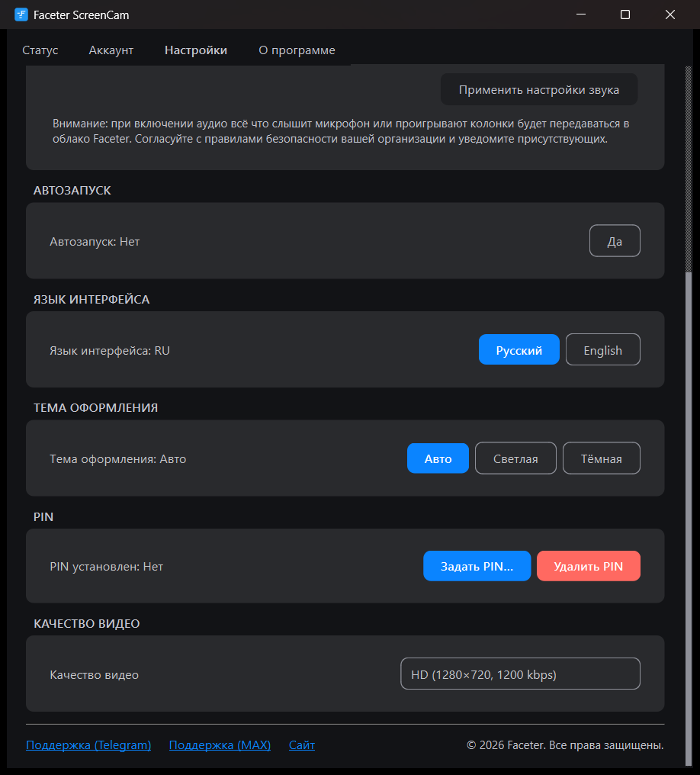Minimize the Faceter ScreenCam window
This screenshot has width=700, height=775.
pos(581,14)
